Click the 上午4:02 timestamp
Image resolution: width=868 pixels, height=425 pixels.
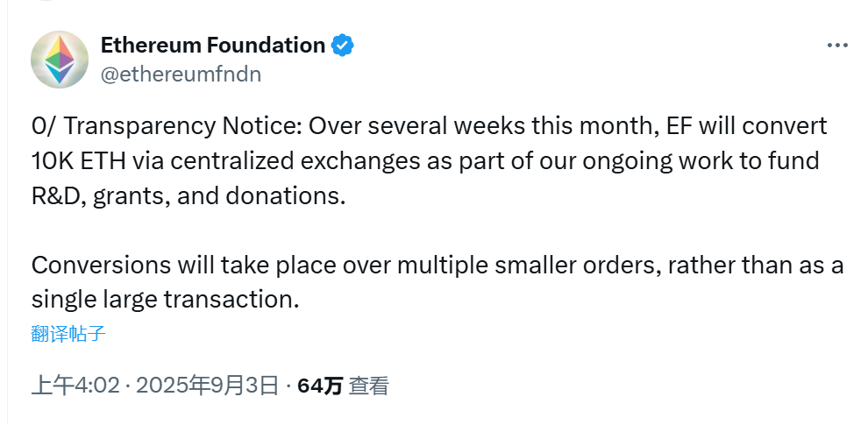tap(75, 386)
